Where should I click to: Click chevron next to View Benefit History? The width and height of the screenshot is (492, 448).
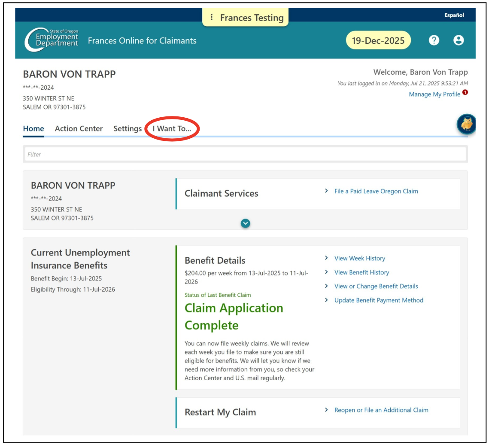pos(326,272)
